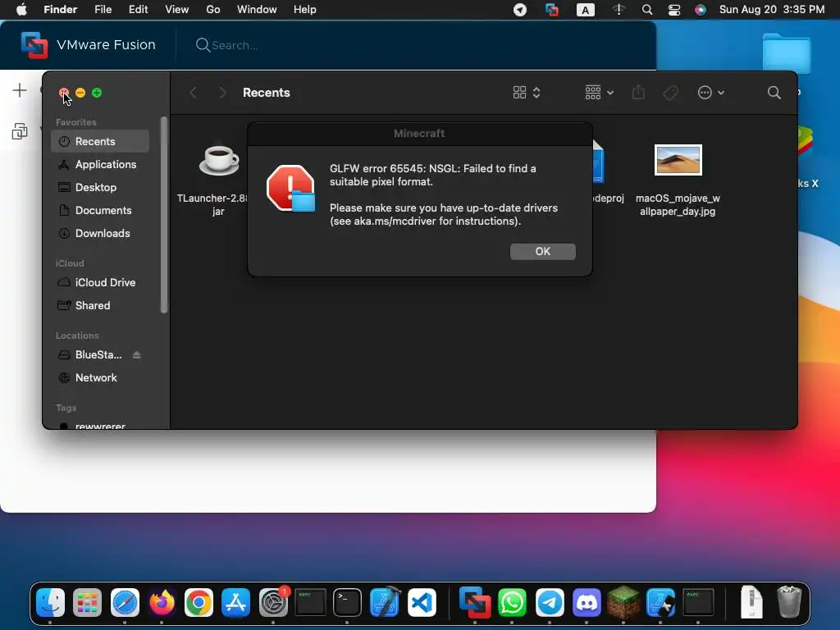Open Recents in the Finder sidebar
The image size is (840, 630).
99,141
